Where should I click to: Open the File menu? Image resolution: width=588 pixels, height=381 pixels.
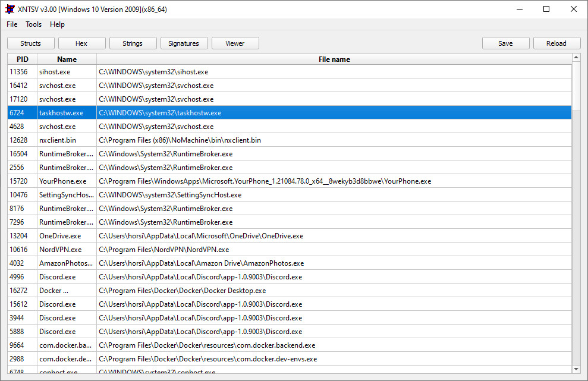(x=12, y=24)
